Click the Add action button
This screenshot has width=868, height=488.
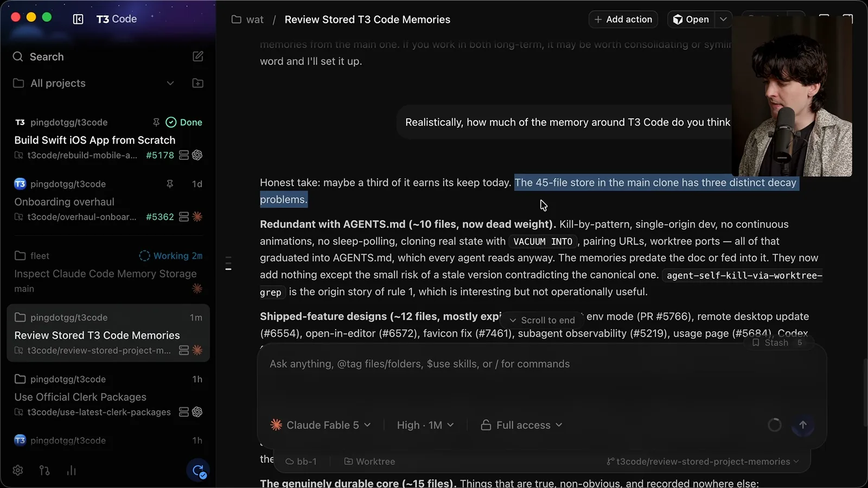(x=623, y=20)
